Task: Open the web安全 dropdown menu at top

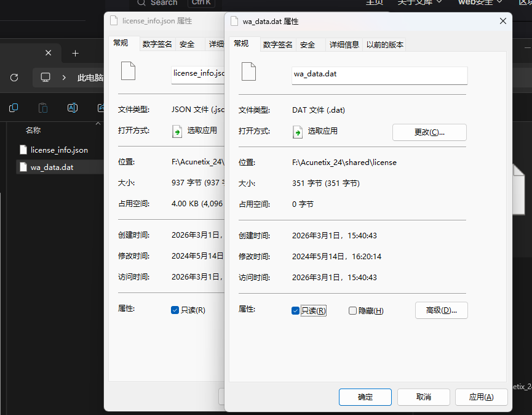Action: (480, 2)
